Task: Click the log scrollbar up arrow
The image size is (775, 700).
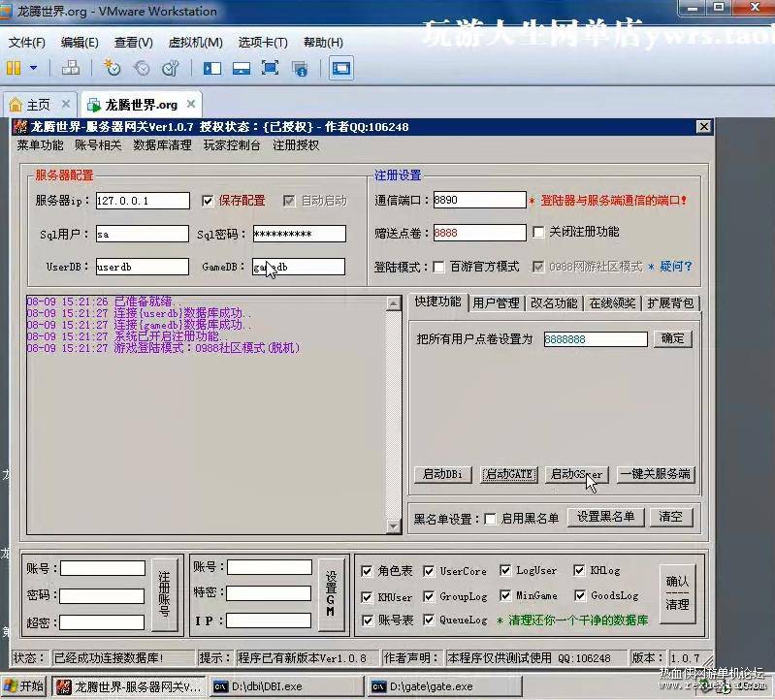Action: tap(393, 303)
